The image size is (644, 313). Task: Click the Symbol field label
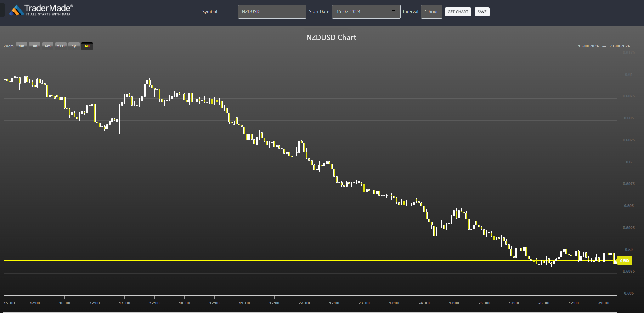(x=210, y=12)
